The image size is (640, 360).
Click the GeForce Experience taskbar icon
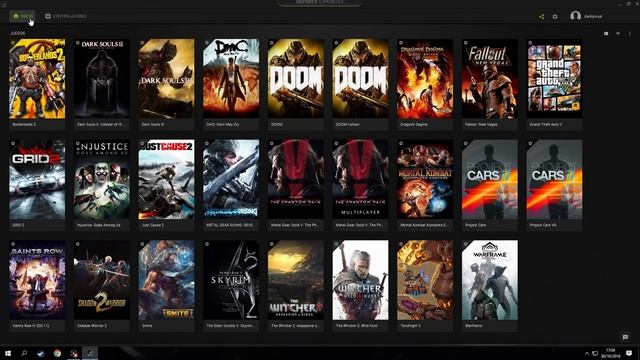[x=90, y=353]
